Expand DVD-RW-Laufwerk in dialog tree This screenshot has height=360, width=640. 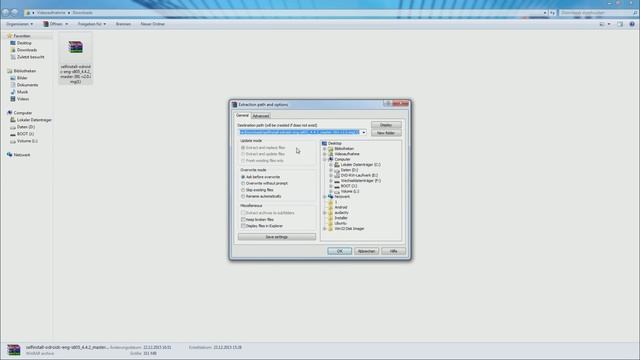331,176
